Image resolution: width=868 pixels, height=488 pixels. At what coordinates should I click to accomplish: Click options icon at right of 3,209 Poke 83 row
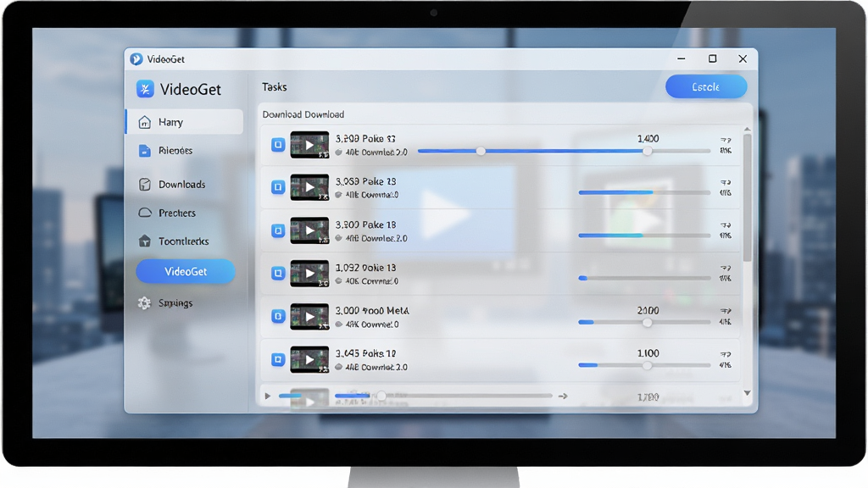(x=726, y=140)
